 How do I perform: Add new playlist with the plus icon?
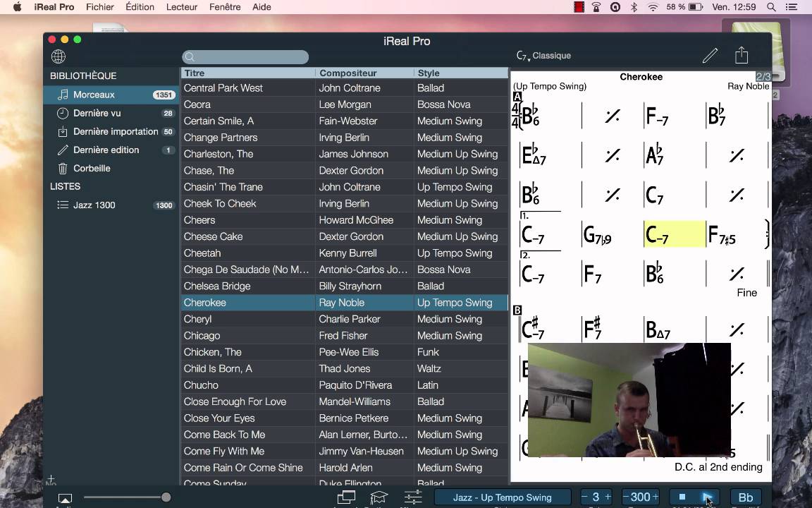51,479
